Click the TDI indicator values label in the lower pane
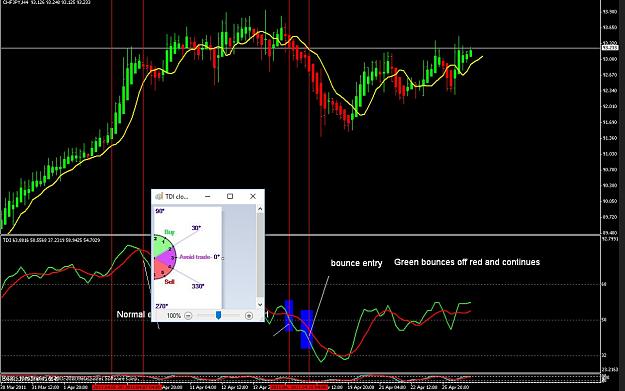625x391 pixels. [51, 240]
